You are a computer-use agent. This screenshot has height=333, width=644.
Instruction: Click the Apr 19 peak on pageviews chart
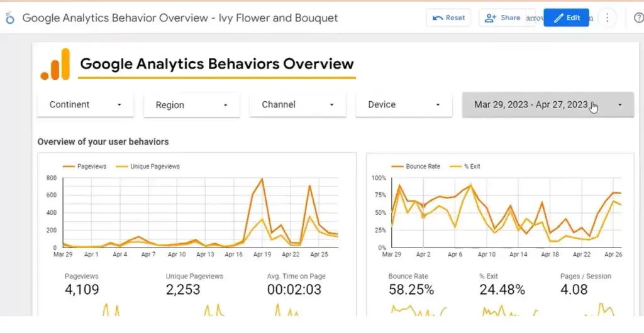pos(262,179)
